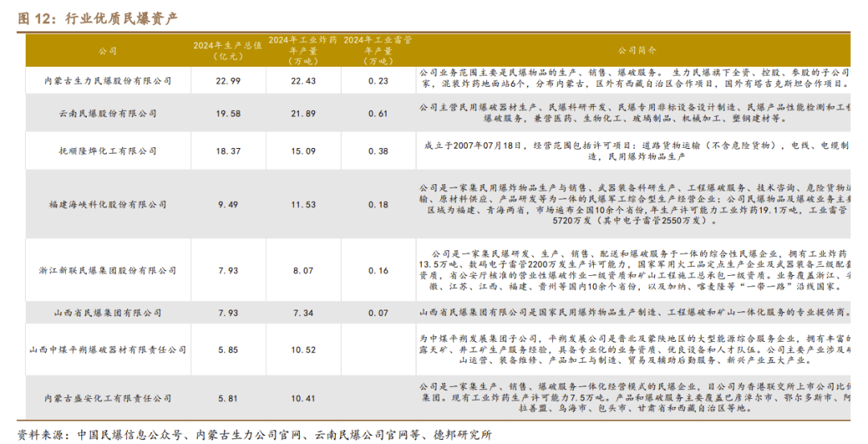Select company 福建海峡科化股份有限公司
Image resolution: width=868 pixels, height=444 pixels.
click(x=108, y=204)
